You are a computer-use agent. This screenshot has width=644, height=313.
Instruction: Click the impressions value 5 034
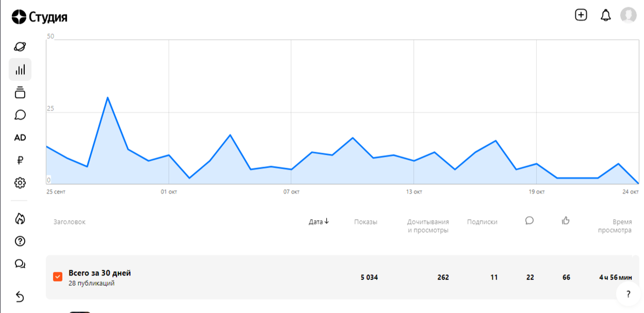pos(369,278)
